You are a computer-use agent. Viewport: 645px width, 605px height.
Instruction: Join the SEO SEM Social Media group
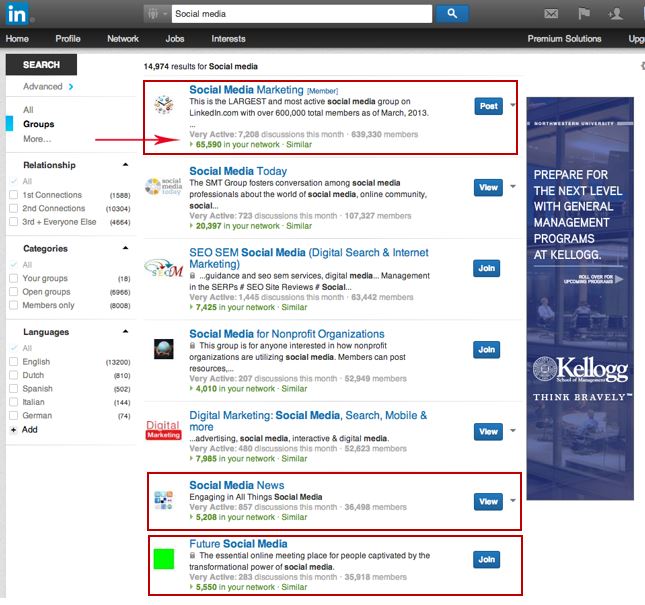(x=486, y=268)
